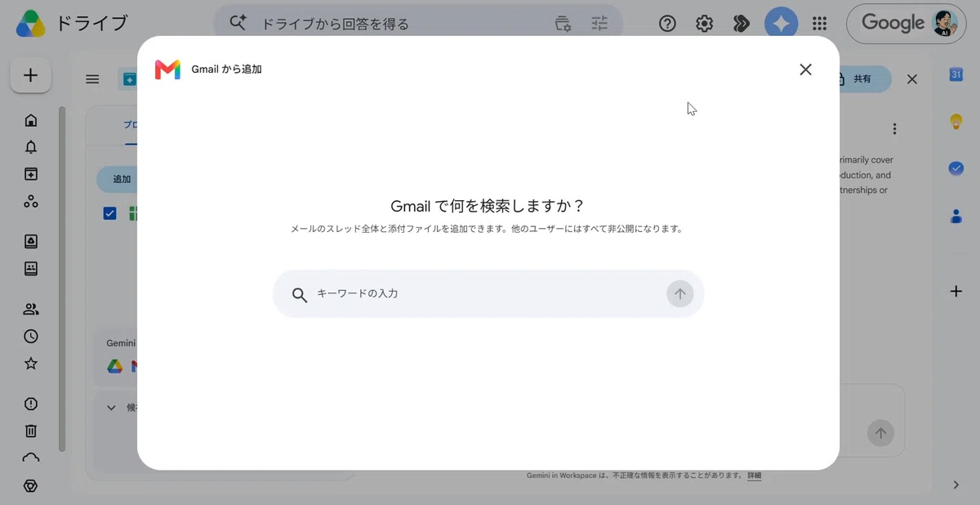
Task: Click the double-arrow icon beside settings gear
Action: coord(741,24)
